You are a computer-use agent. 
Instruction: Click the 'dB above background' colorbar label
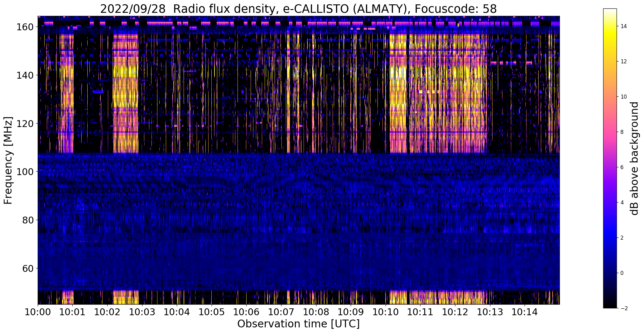[x=634, y=159]
